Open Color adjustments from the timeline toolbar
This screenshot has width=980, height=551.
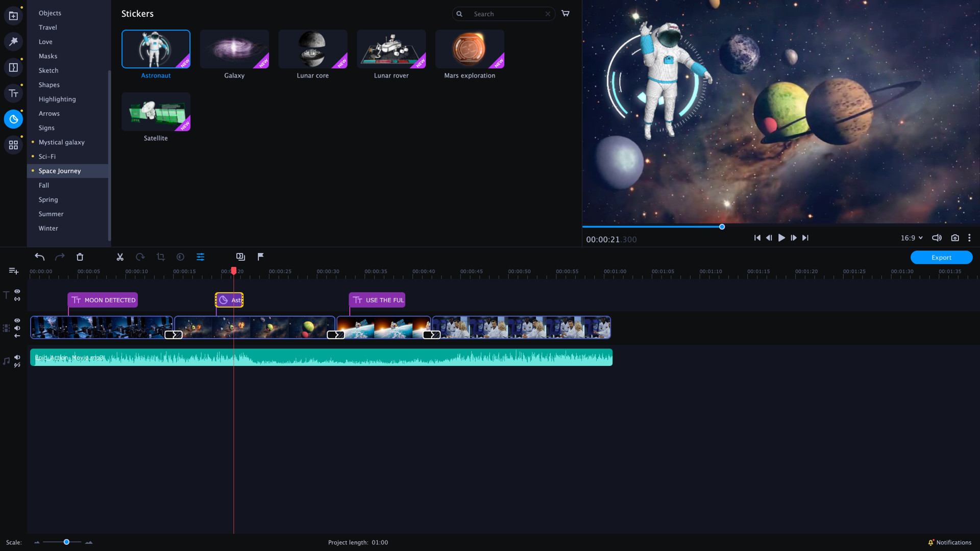pos(180,257)
